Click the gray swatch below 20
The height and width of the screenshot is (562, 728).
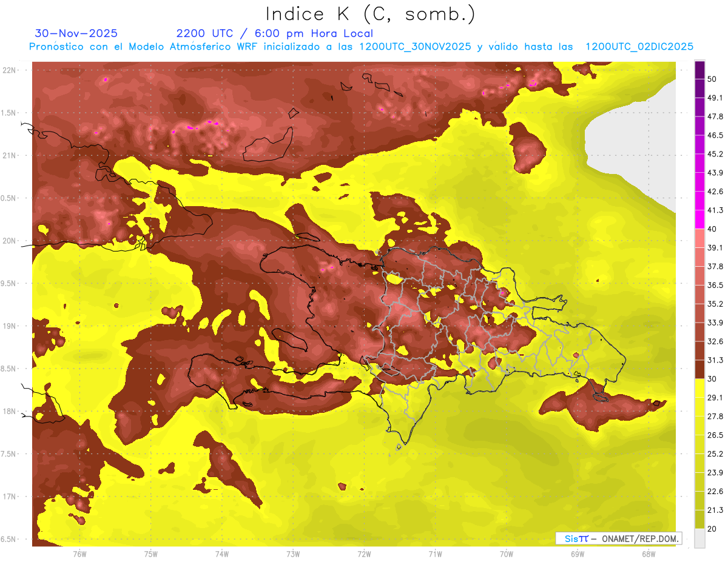point(699,538)
